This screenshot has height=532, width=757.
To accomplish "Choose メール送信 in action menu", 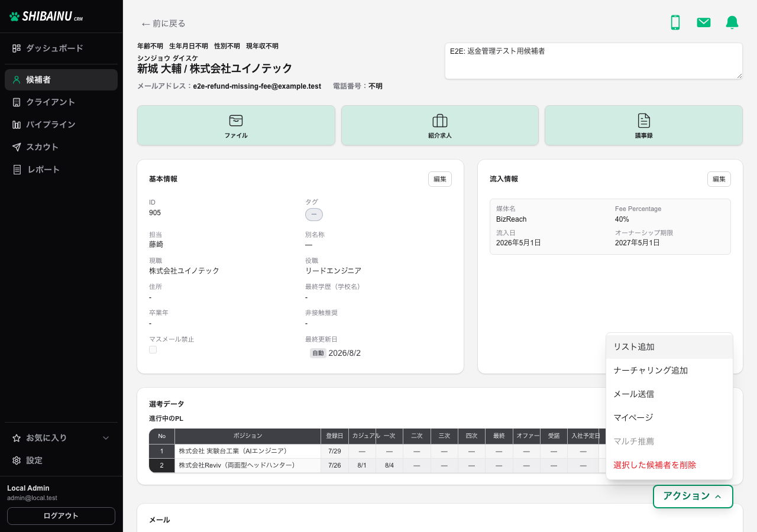I will click(669, 394).
